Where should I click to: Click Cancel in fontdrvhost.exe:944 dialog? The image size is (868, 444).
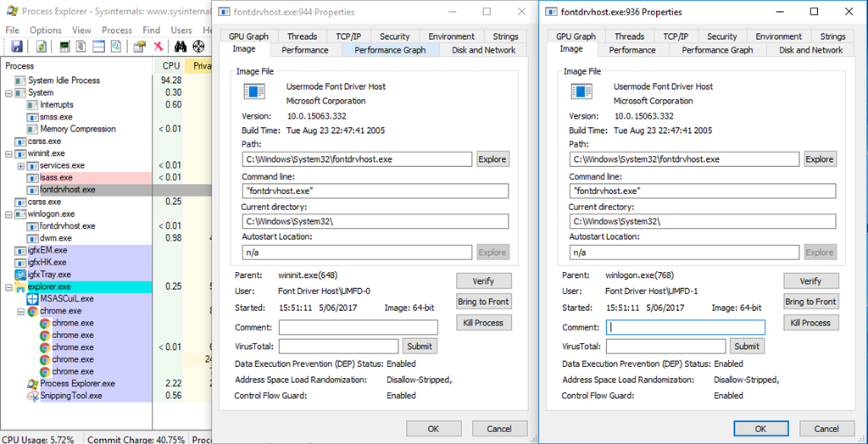pyautogui.click(x=499, y=429)
